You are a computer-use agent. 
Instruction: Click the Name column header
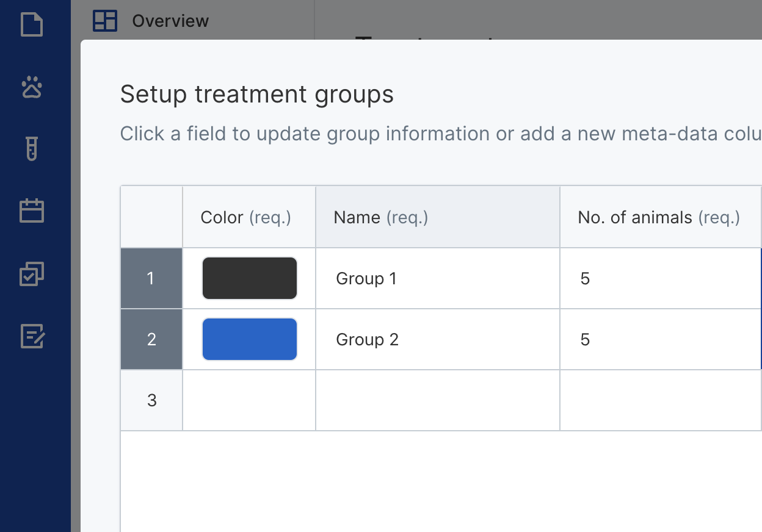438,217
